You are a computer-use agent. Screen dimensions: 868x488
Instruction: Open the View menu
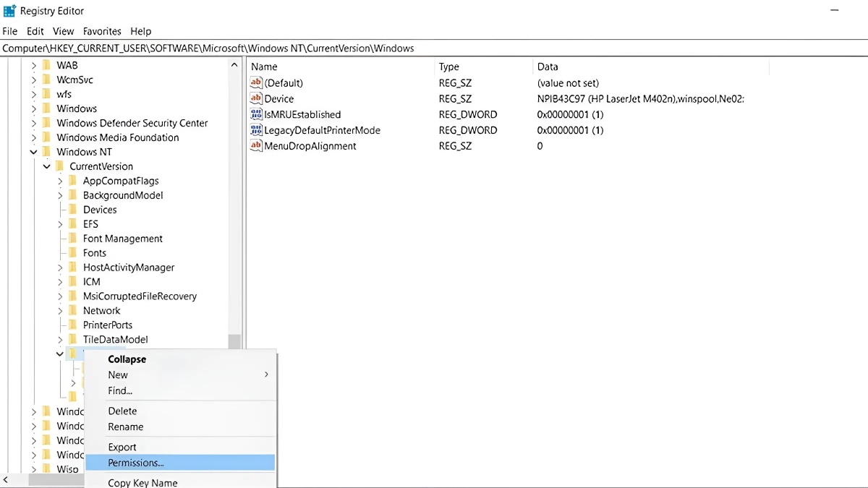coord(63,31)
